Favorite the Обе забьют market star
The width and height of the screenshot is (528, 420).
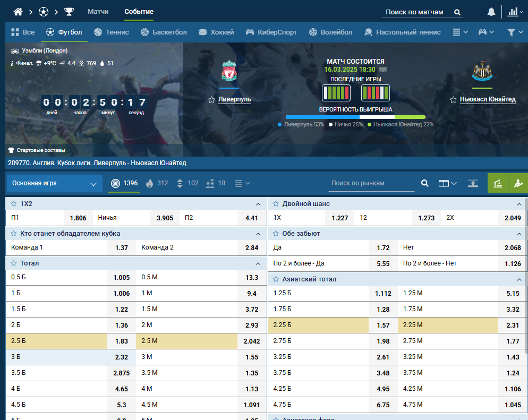[x=276, y=233]
